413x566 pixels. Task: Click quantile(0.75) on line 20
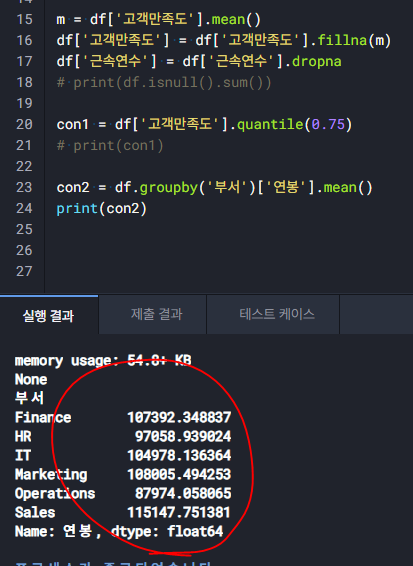[294, 125]
